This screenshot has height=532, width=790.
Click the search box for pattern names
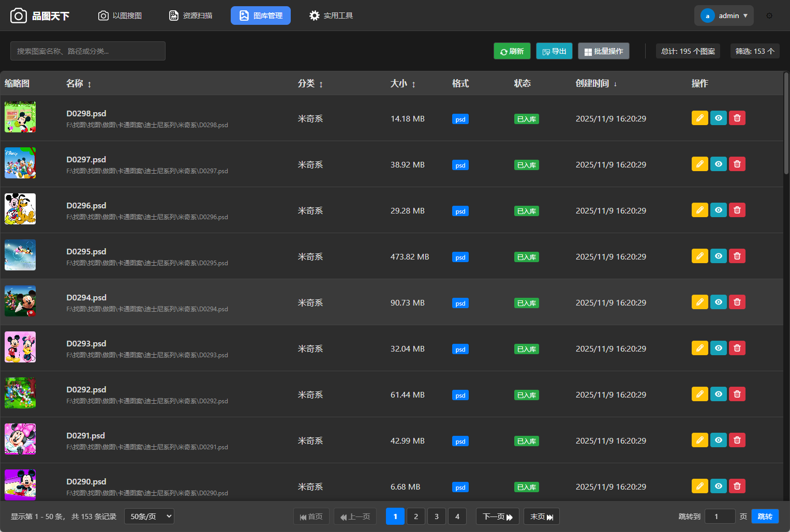click(x=88, y=51)
